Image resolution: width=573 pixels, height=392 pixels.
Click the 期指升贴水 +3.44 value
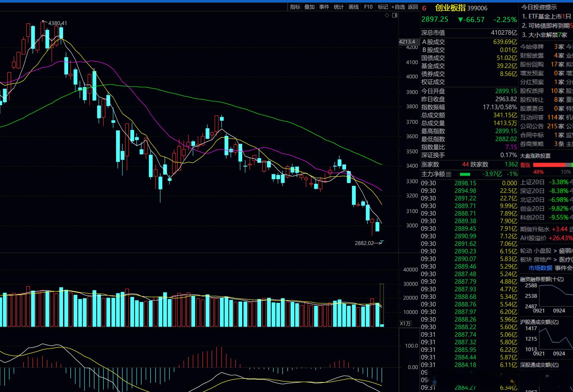pyautogui.click(x=560, y=229)
